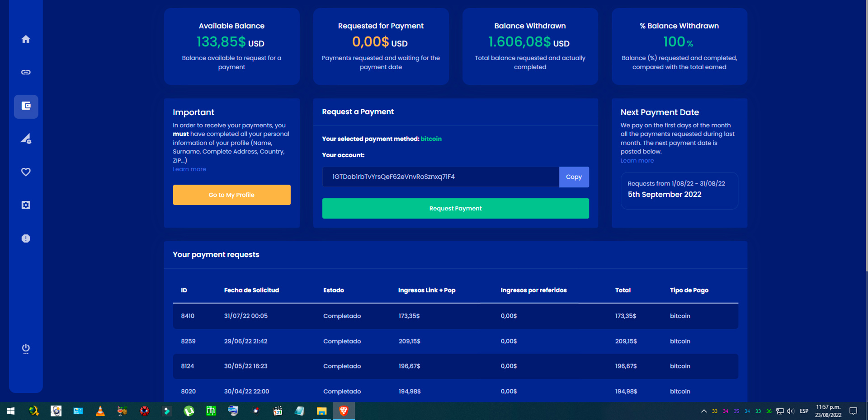Open the heart favorites sidebar icon
Screen dimensions: 868x420
(x=26, y=172)
